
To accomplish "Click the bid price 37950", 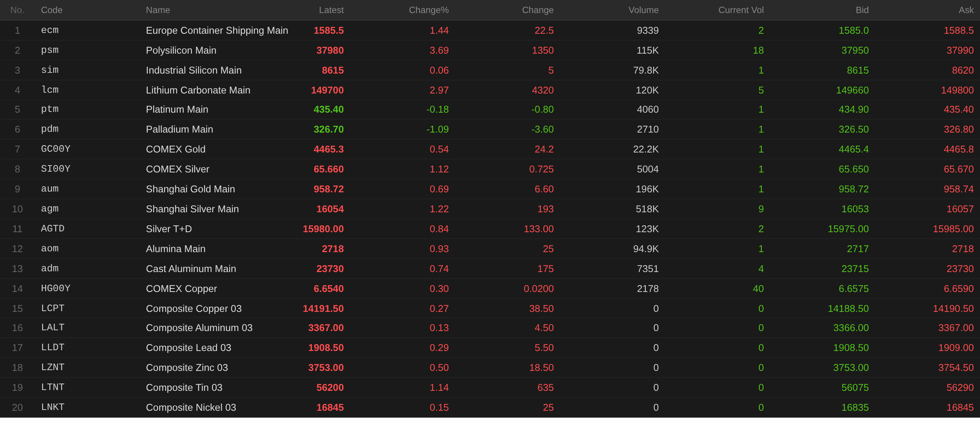I will pos(855,50).
